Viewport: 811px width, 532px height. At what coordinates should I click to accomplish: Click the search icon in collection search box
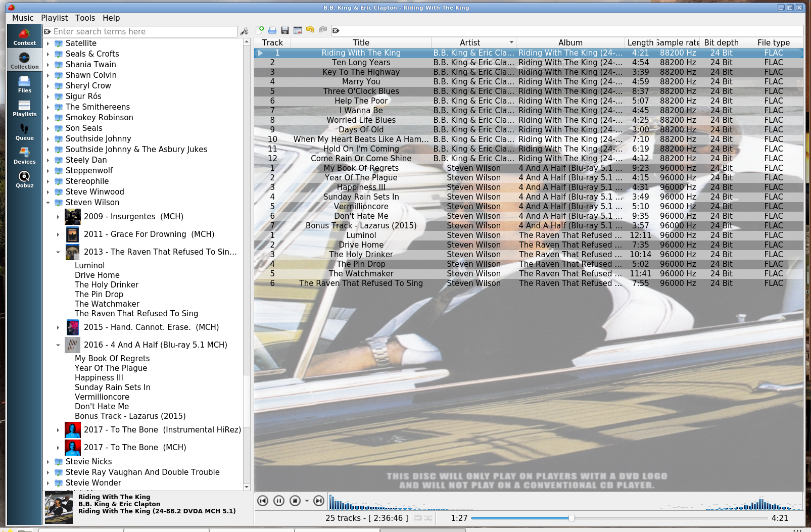pos(47,31)
